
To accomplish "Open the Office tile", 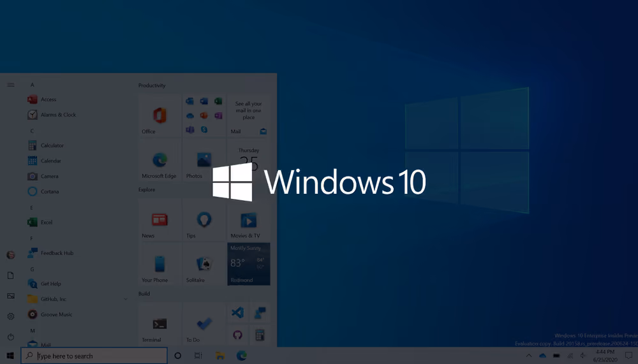I will point(159,115).
